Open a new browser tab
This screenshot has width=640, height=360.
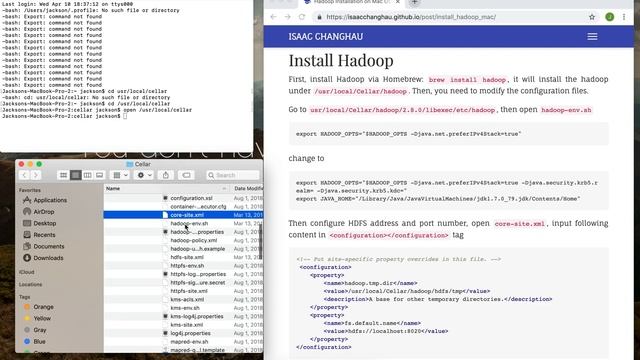[x=414, y=2]
